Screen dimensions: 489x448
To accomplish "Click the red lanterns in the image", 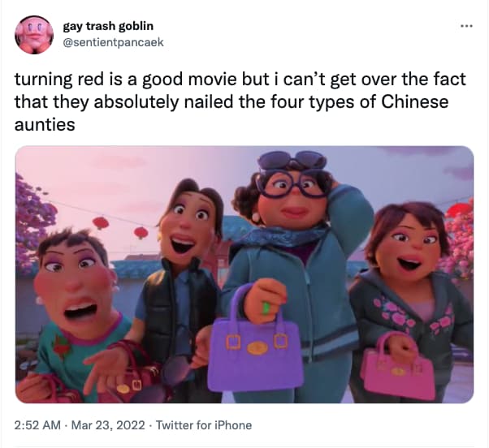I will [x=120, y=227].
